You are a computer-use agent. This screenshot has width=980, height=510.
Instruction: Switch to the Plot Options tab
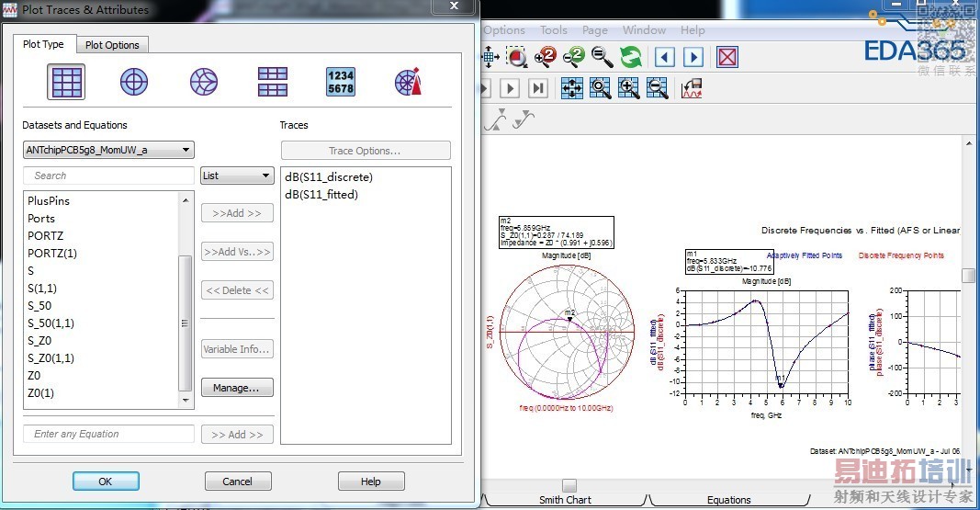(112, 45)
